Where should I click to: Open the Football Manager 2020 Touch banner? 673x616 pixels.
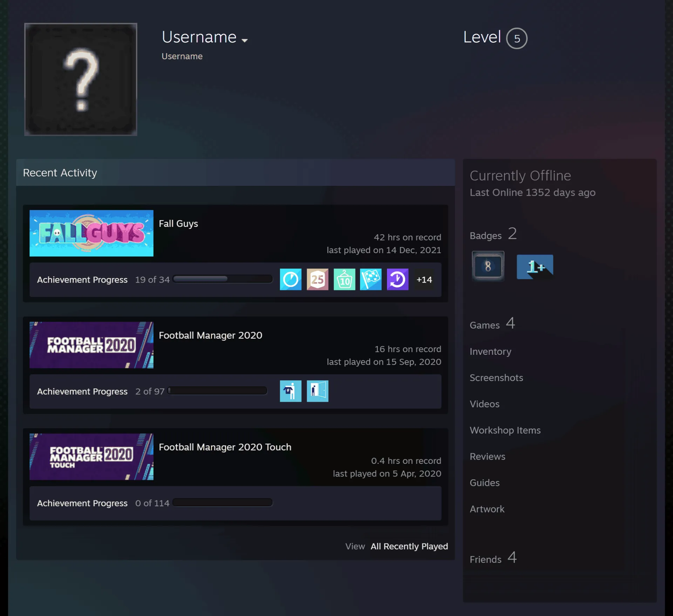[x=91, y=456]
